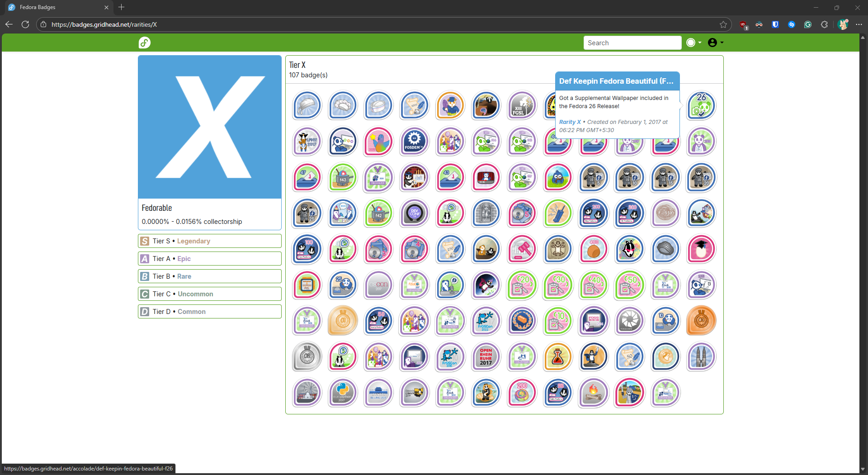Click the Rarity X link in tooltip
868x475 pixels.
click(x=570, y=122)
